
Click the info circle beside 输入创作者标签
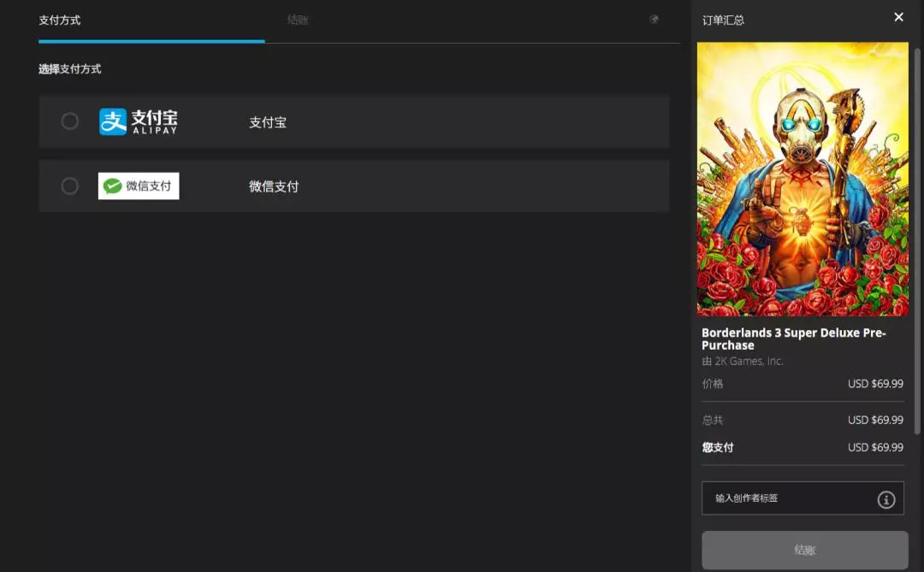tap(886, 498)
